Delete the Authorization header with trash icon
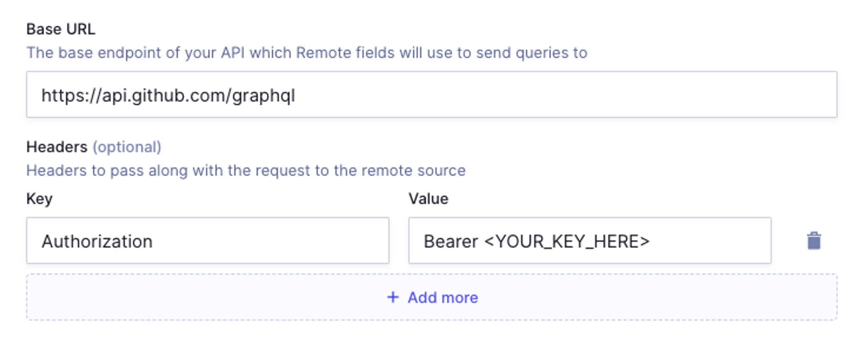The image size is (868, 337). pyautogui.click(x=813, y=241)
